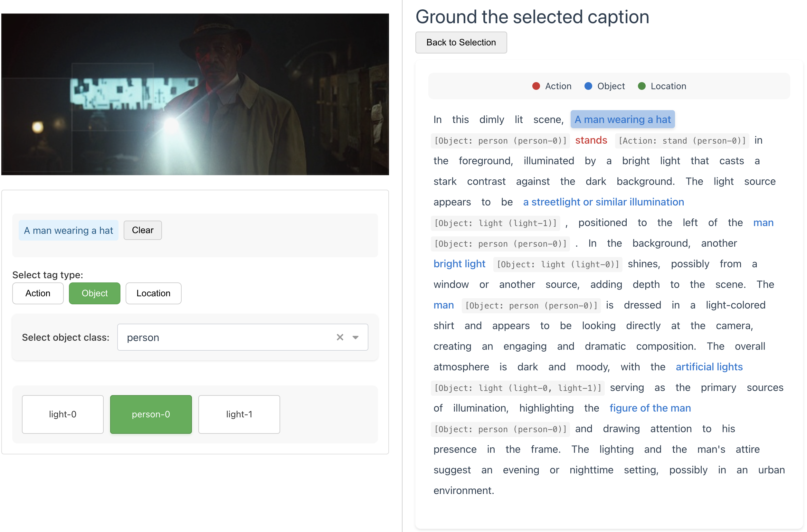The image size is (807, 532).
Task: Select the Location tag type
Action: point(153,293)
